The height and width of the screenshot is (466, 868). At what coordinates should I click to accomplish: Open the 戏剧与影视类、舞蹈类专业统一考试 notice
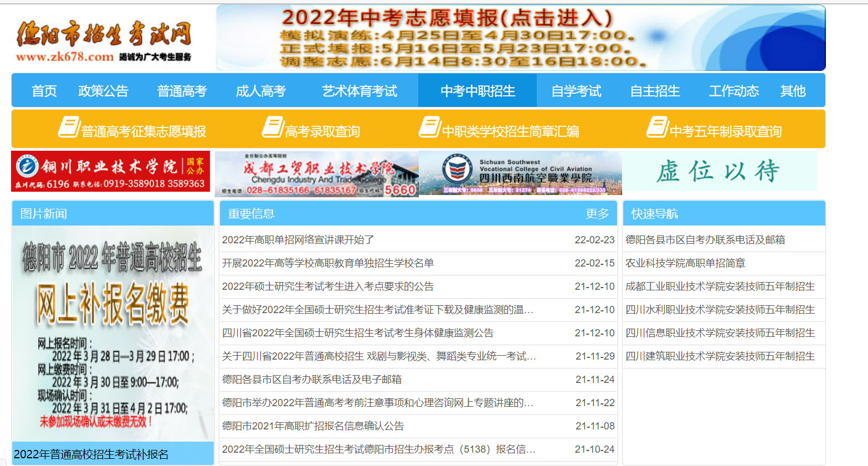(x=379, y=356)
